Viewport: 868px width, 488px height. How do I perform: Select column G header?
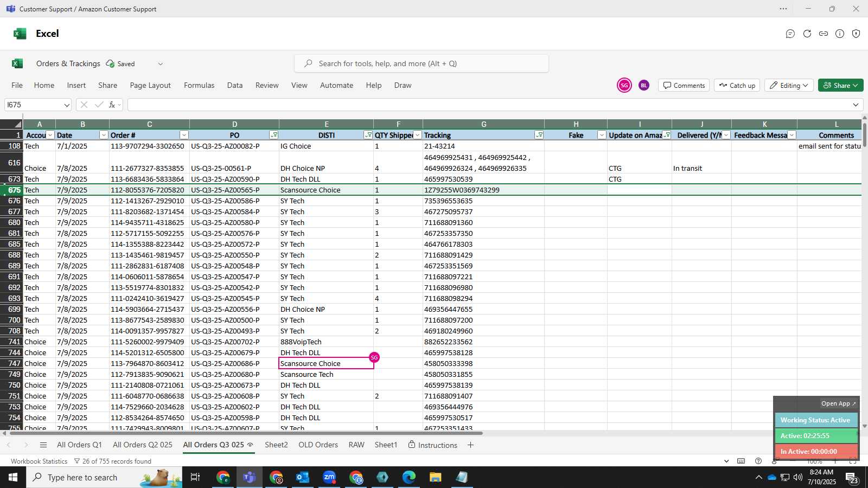click(x=483, y=124)
